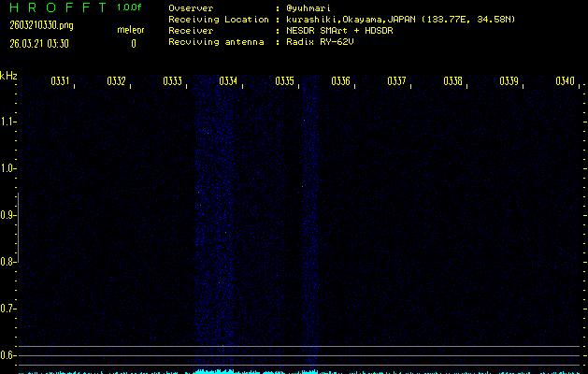Click the meteor count label
The image size is (588, 374).
(131, 30)
